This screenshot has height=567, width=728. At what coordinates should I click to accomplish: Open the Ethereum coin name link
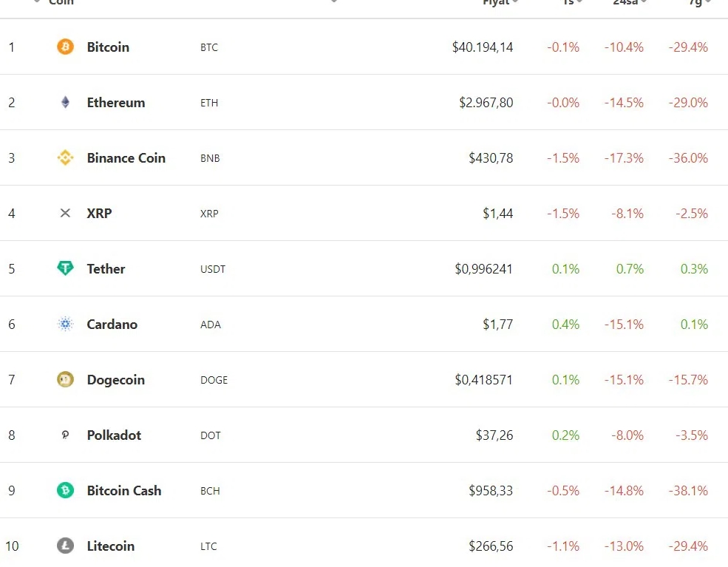click(x=116, y=103)
